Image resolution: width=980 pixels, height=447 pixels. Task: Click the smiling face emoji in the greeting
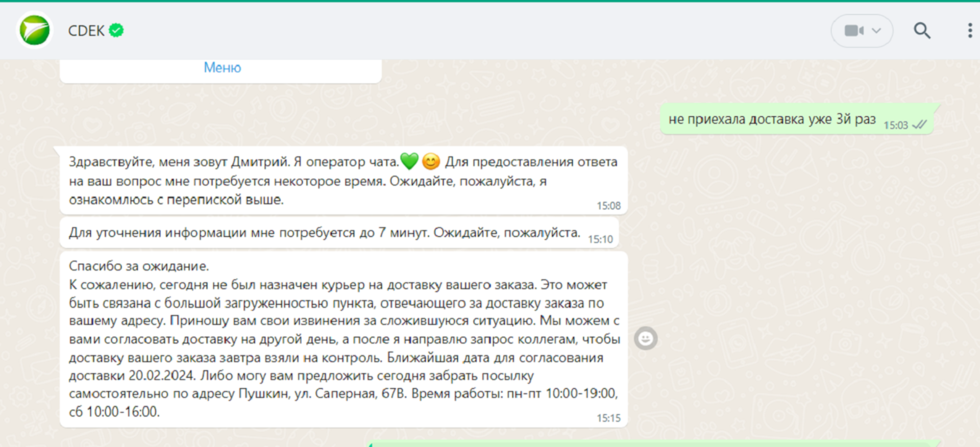point(431,161)
